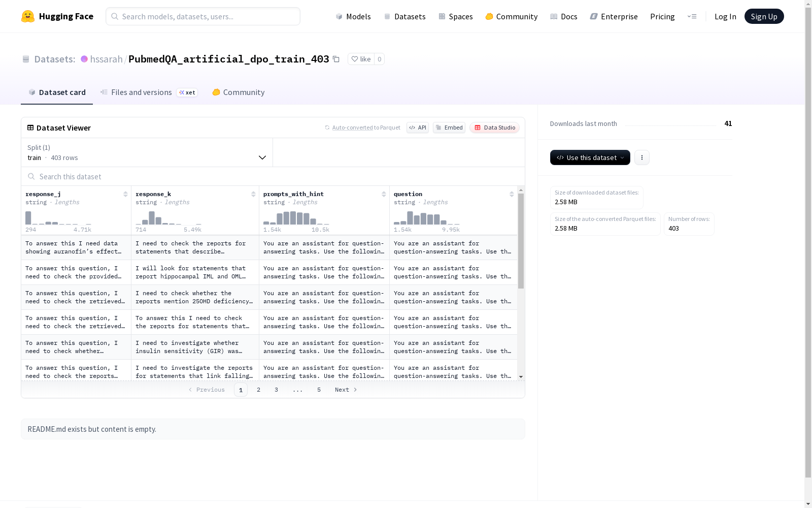The image size is (812, 508).
Task: Click the response_j length histogram
Action: (x=58, y=217)
